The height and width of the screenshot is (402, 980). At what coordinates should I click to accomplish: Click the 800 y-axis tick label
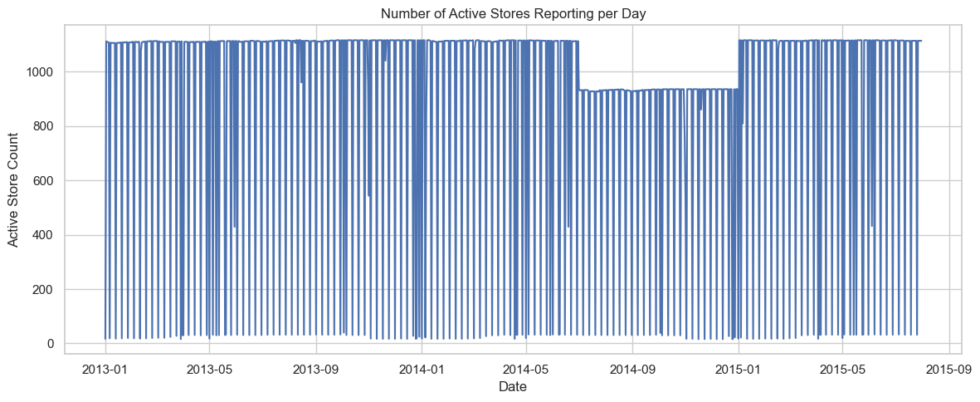pyautogui.click(x=45, y=127)
